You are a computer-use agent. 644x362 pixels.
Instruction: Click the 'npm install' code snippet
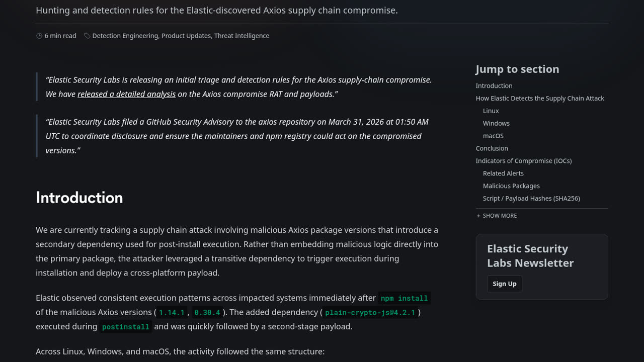pos(404,298)
